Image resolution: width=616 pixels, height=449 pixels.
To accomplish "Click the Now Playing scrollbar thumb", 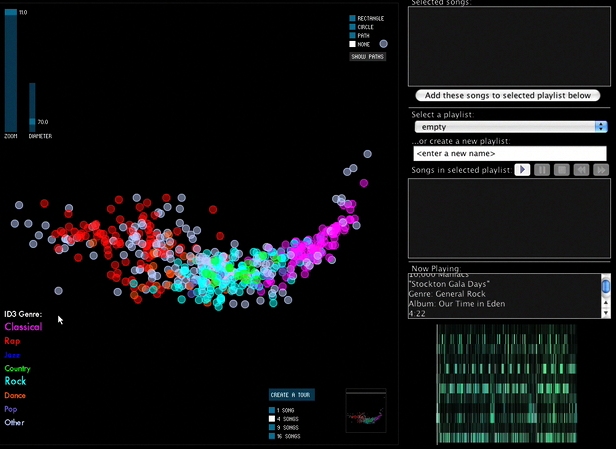I will pyautogui.click(x=606, y=286).
